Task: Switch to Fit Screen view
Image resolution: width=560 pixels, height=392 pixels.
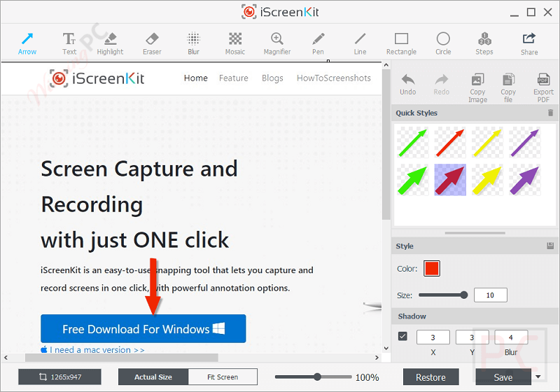Action: 223,377
